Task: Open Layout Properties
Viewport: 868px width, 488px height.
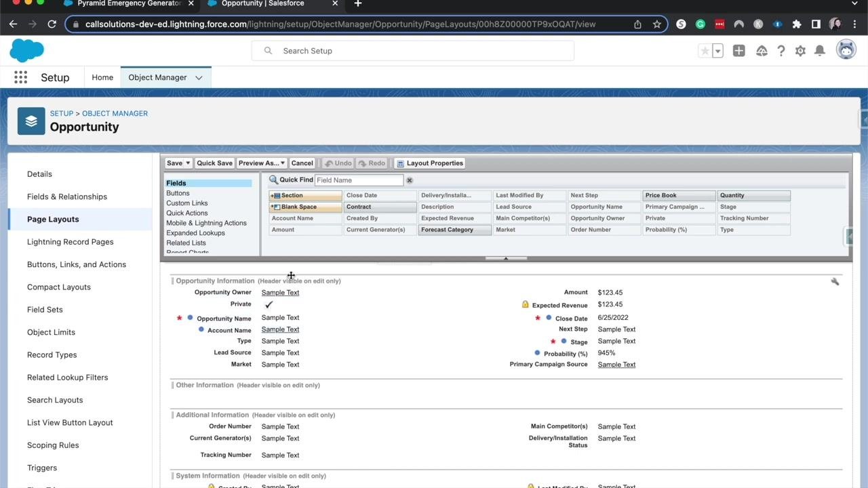Action: 430,163
